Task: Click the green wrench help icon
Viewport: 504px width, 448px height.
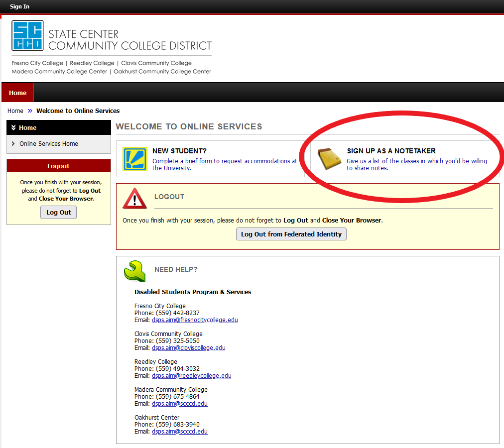Action: pos(135,271)
